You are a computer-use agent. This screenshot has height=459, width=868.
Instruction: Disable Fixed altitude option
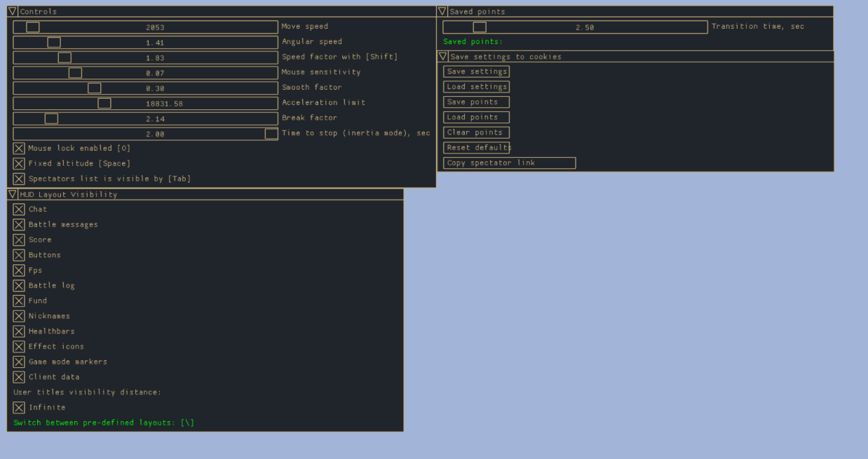click(x=19, y=163)
